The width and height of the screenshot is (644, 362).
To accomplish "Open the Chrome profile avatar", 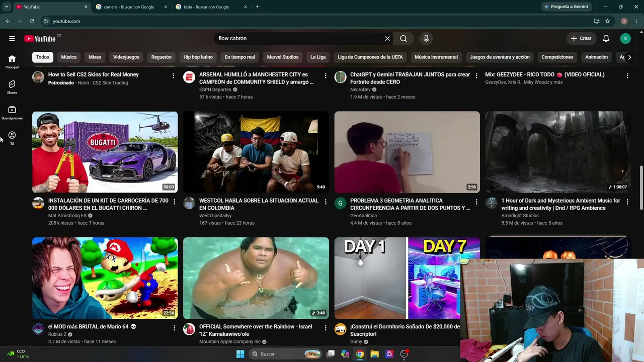I will coord(624,21).
